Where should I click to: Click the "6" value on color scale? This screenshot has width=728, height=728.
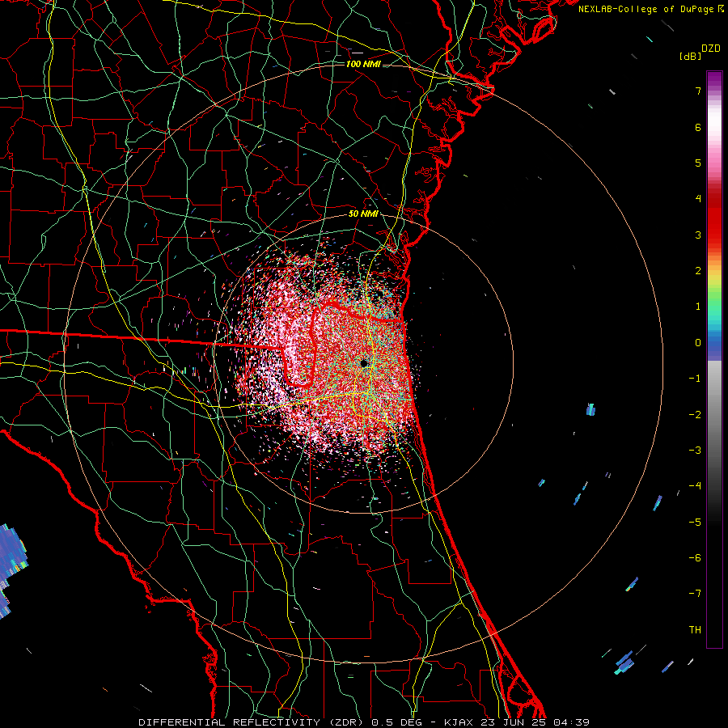[x=698, y=127]
